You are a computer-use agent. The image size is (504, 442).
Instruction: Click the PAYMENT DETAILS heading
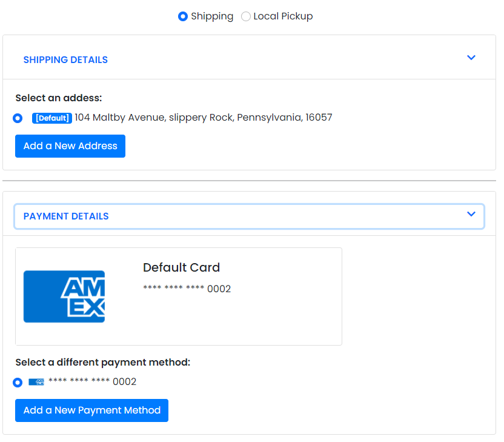click(x=66, y=216)
